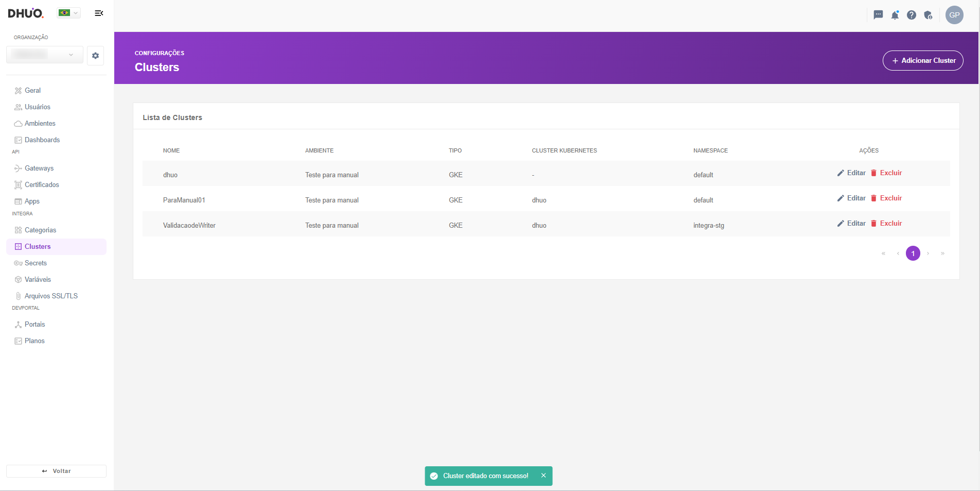Open Dashboards sidebar item
The width and height of the screenshot is (980, 491).
pos(42,140)
